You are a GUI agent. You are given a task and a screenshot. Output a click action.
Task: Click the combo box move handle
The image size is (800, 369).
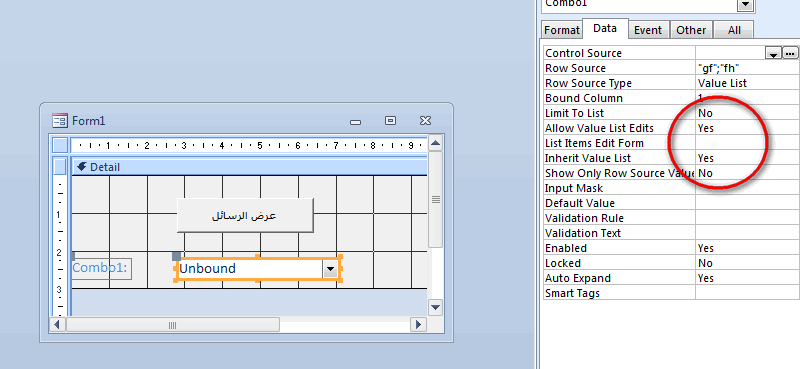click(177, 256)
